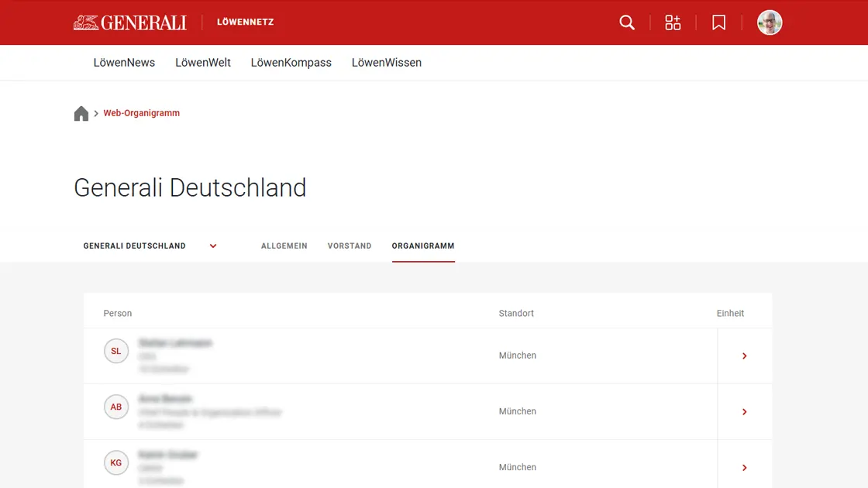Open the LöwenKompass section

point(291,62)
